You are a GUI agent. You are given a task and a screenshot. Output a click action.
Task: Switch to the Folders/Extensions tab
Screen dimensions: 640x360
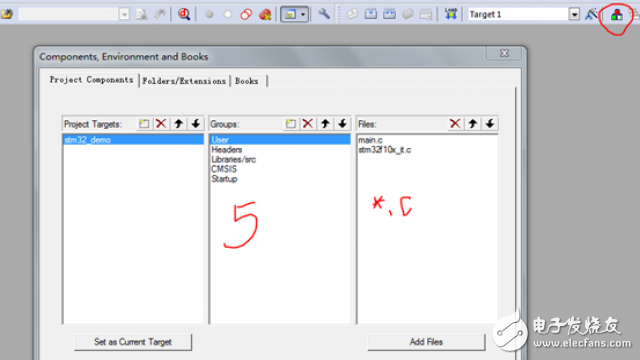click(184, 81)
